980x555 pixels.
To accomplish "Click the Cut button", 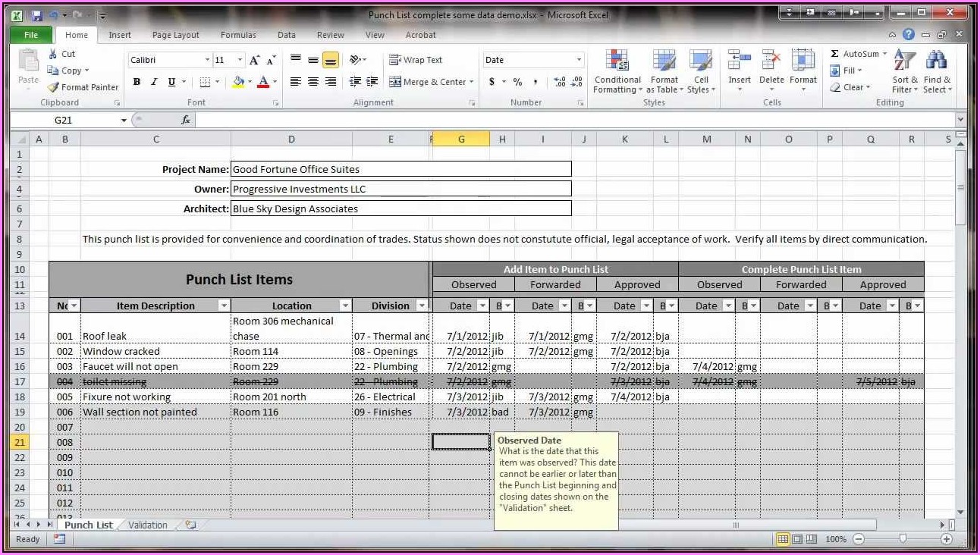I will point(61,54).
